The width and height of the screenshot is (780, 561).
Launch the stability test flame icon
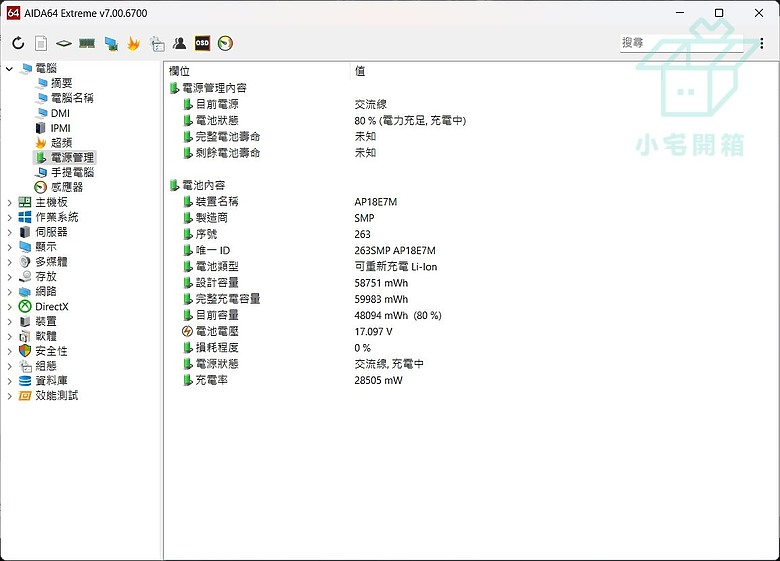(133, 43)
